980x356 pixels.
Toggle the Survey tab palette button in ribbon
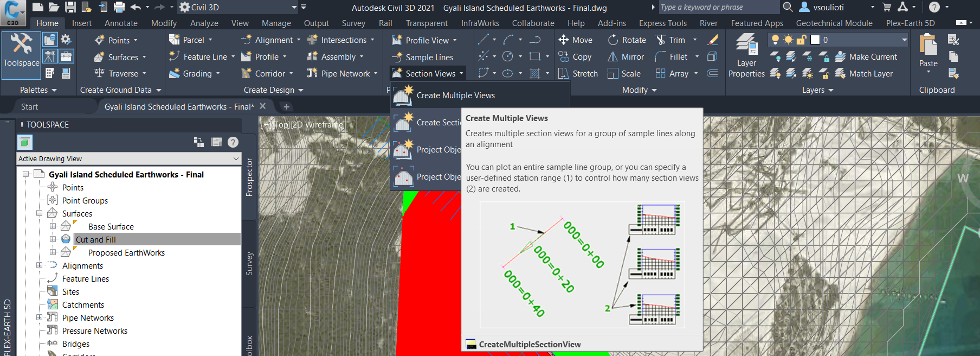49,56
